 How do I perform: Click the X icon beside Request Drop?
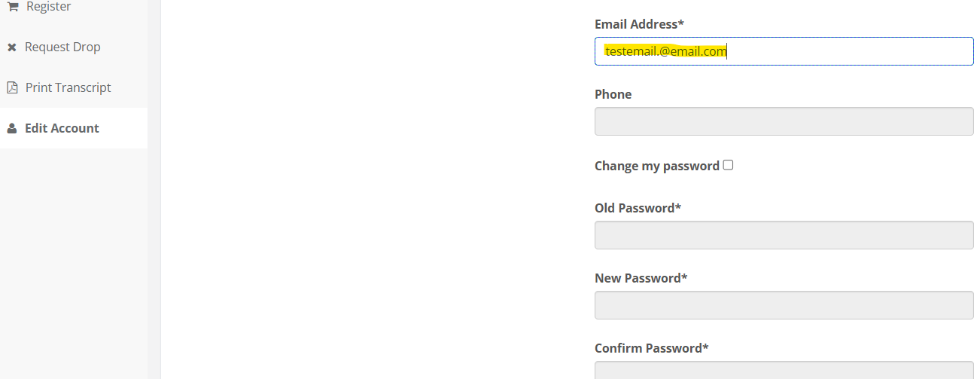(x=12, y=47)
